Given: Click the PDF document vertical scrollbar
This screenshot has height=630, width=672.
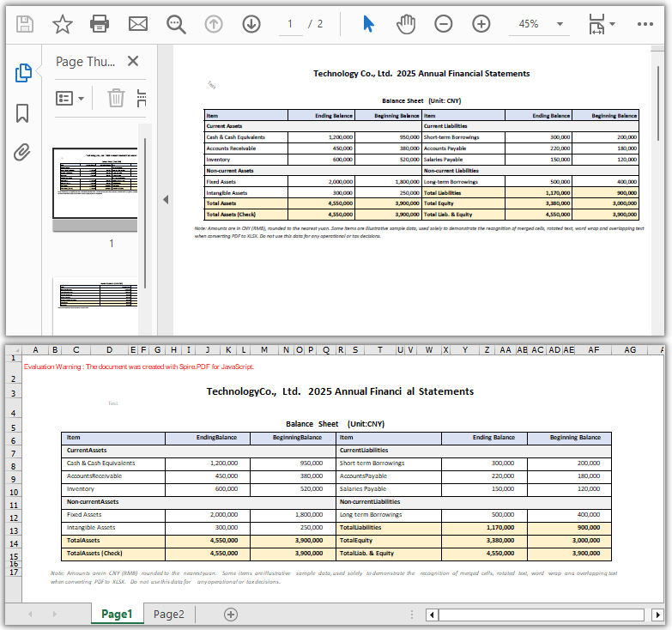Looking at the screenshot, I should point(658,103).
